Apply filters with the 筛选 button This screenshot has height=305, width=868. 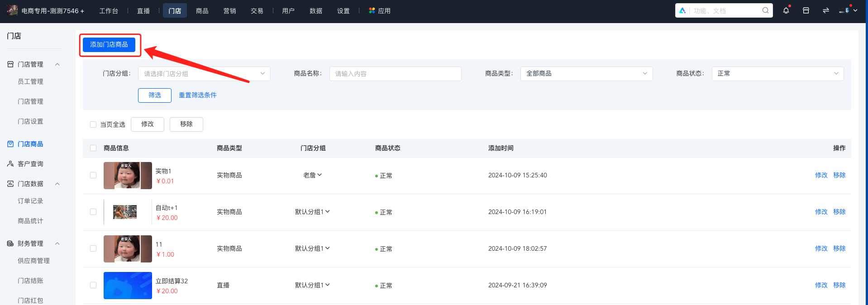[x=155, y=95]
